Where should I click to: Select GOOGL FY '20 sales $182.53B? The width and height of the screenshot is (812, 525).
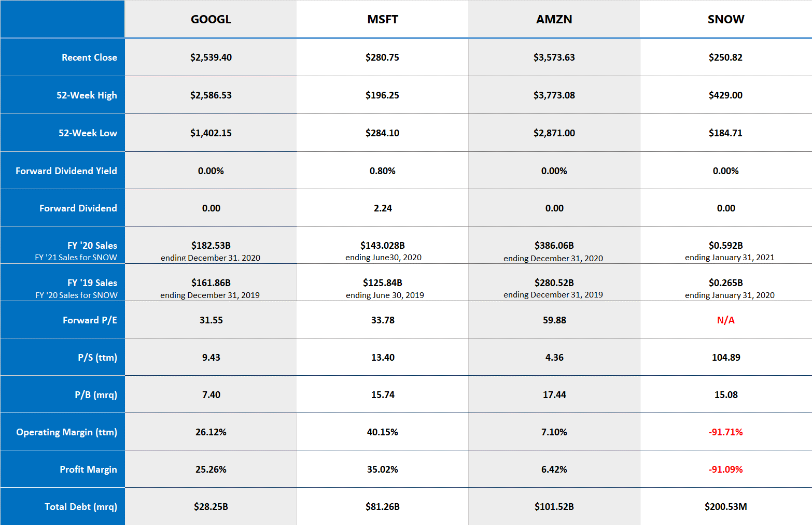(x=211, y=246)
